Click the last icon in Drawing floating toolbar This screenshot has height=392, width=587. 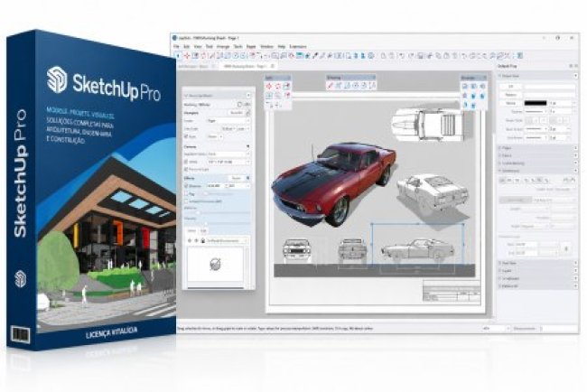[372, 86]
